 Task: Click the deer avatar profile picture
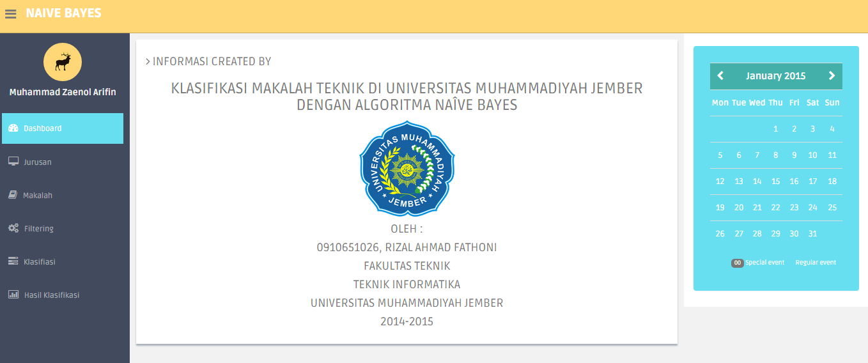(63, 62)
